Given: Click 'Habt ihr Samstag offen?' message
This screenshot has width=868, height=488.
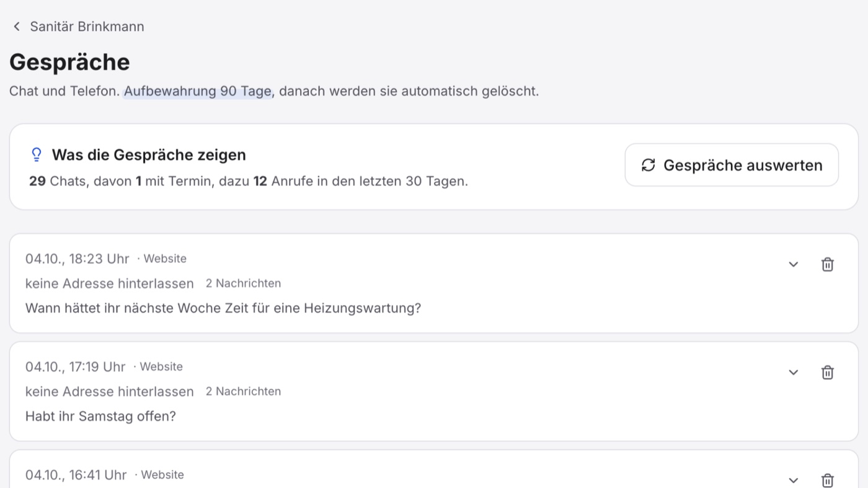Looking at the screenshot, I should (100, 416).
